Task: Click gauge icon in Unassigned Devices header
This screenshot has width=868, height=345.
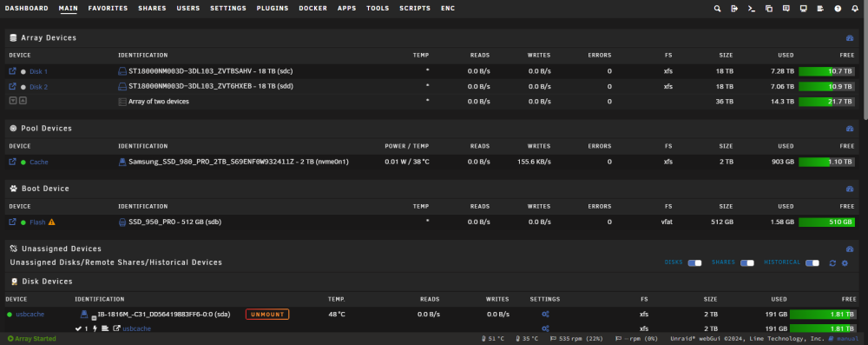Action: 850,249
